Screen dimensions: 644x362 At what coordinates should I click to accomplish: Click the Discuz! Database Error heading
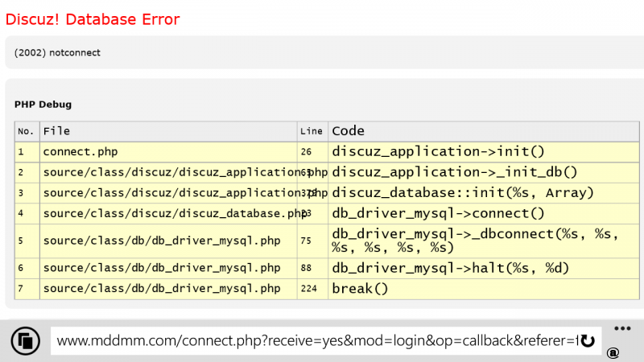(x=93, y=19)
